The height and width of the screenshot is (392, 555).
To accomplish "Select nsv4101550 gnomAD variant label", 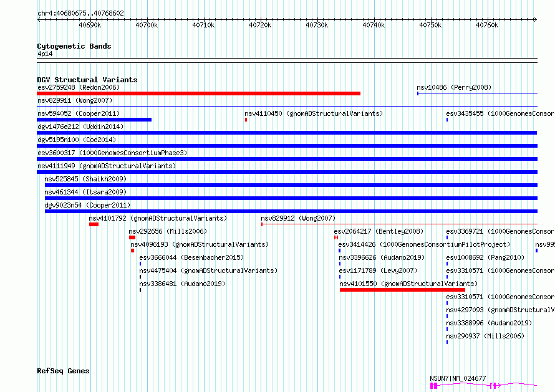I will (x=408, y=284).
